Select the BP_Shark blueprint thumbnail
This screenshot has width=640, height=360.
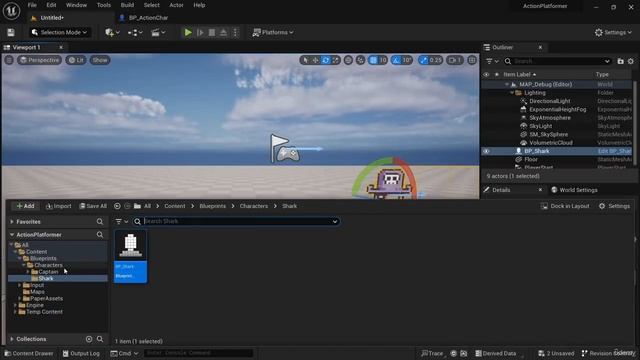[131, 256]
